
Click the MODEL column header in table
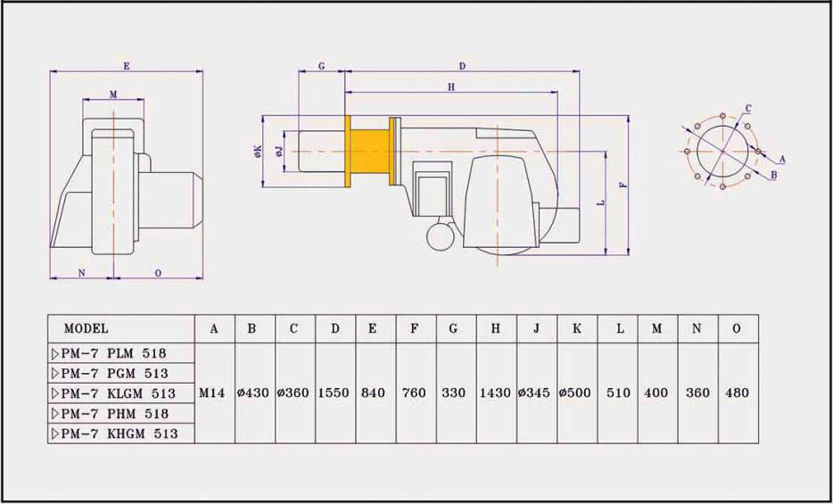point(86,328)
